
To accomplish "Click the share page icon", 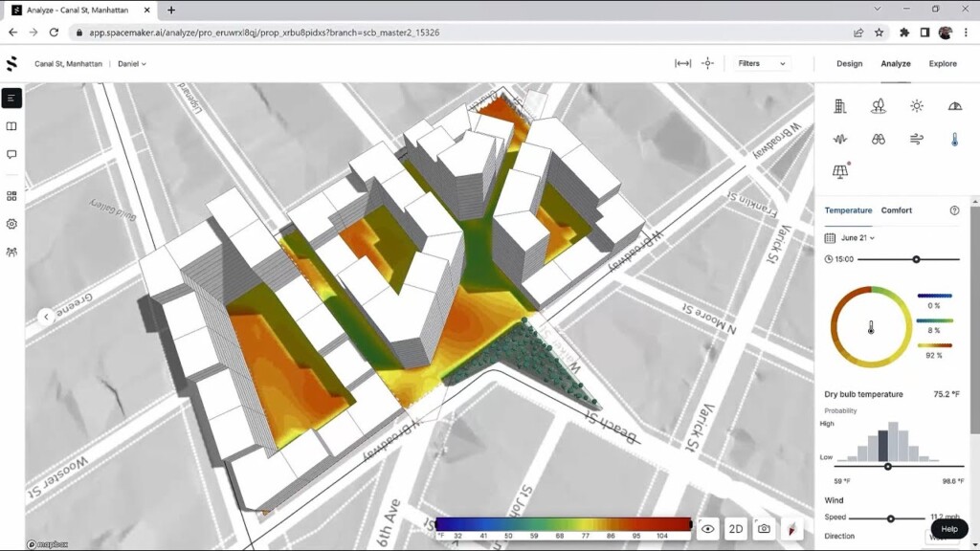I will pos(858,33).
